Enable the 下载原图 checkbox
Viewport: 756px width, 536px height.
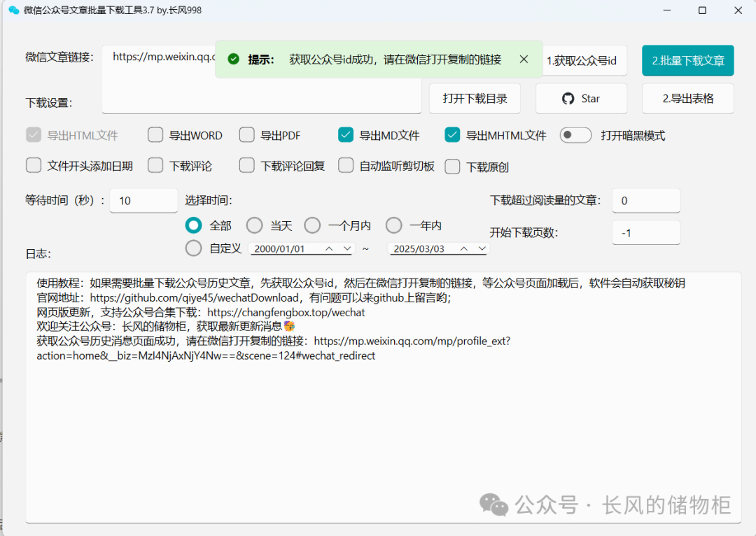452,166
